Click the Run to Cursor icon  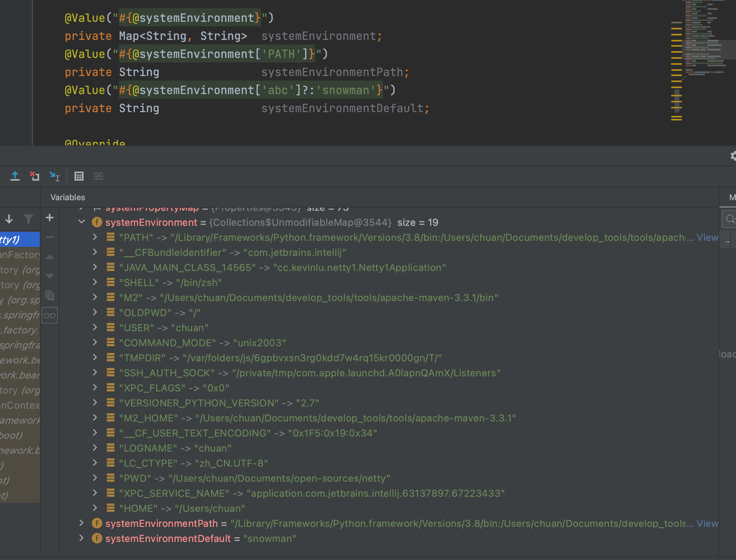[55, 176]
